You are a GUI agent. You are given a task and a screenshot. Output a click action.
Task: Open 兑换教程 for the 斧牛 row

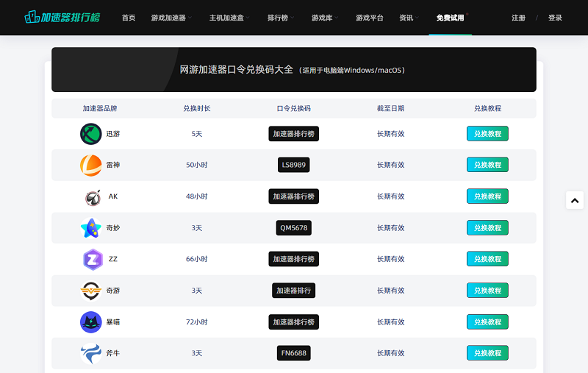point(487,353)
